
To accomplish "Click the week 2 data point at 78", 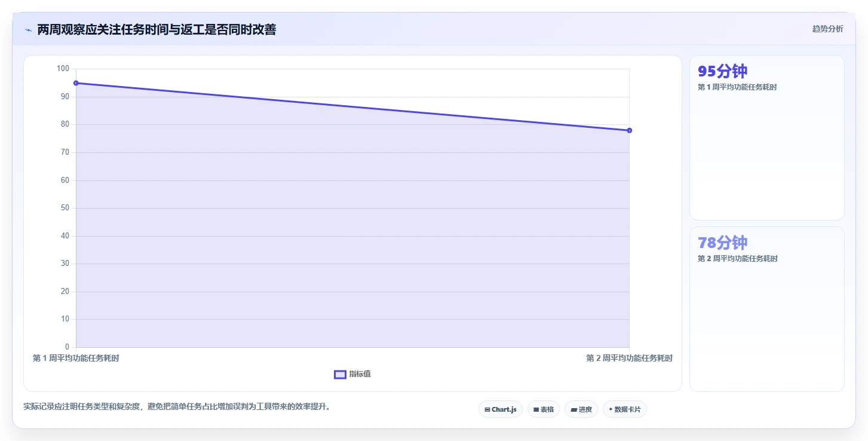I will [629, 130].
